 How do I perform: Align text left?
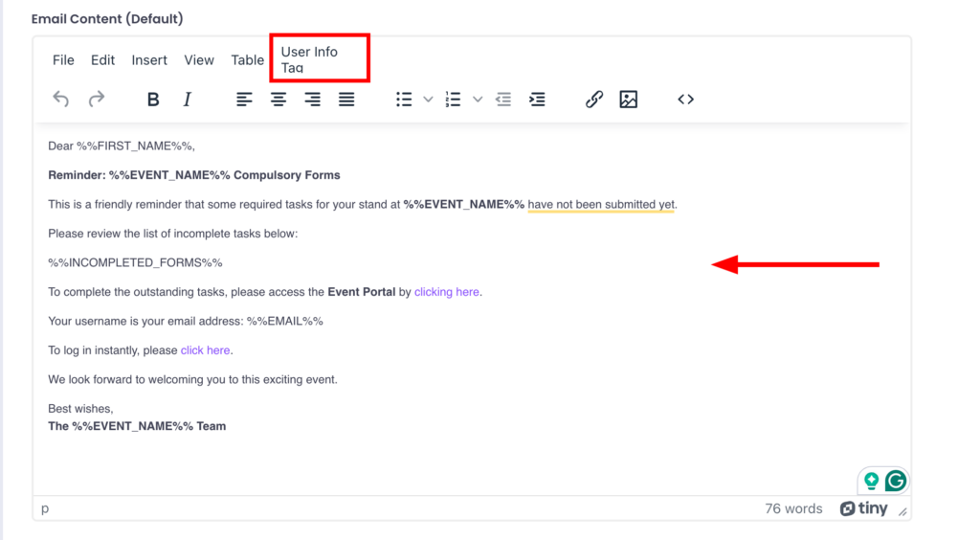245,100
